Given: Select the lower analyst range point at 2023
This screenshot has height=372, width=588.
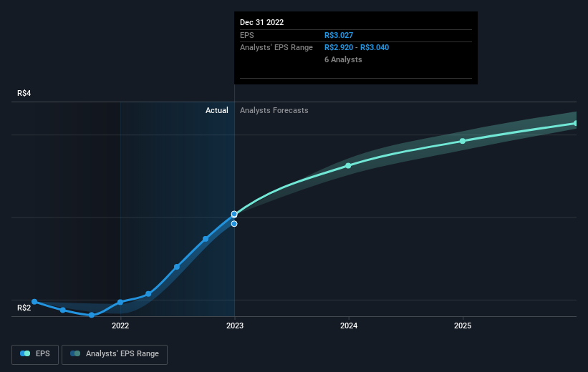Looking at the screenshot, I should [234, 224].
